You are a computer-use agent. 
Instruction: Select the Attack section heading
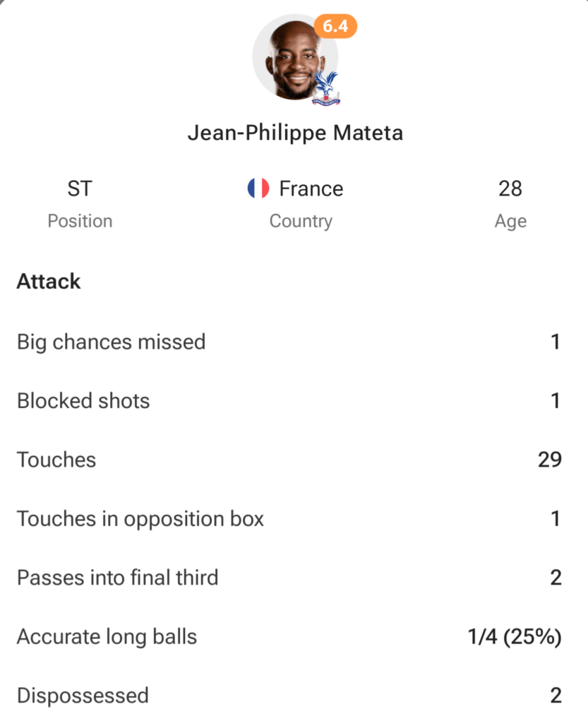point(49,281)
